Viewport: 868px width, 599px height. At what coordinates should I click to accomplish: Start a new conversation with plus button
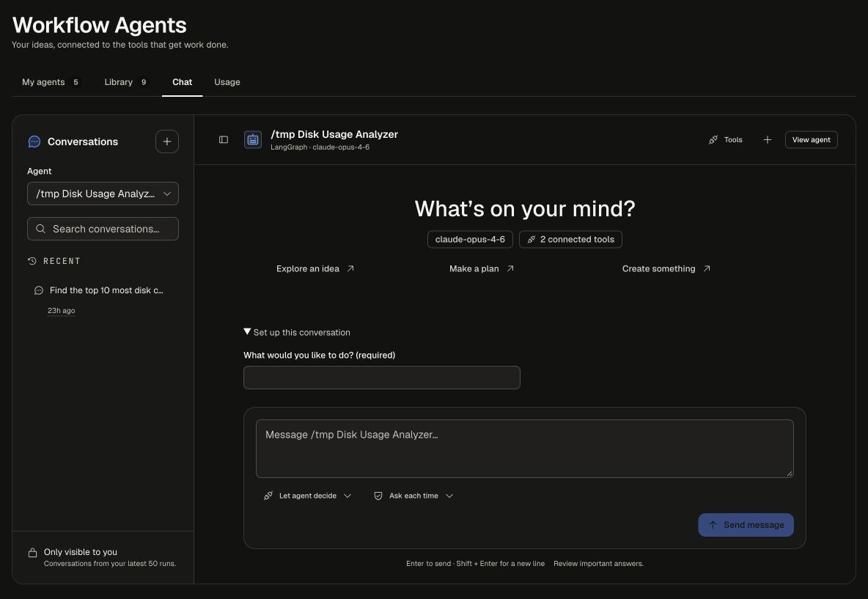coord(166,142)
